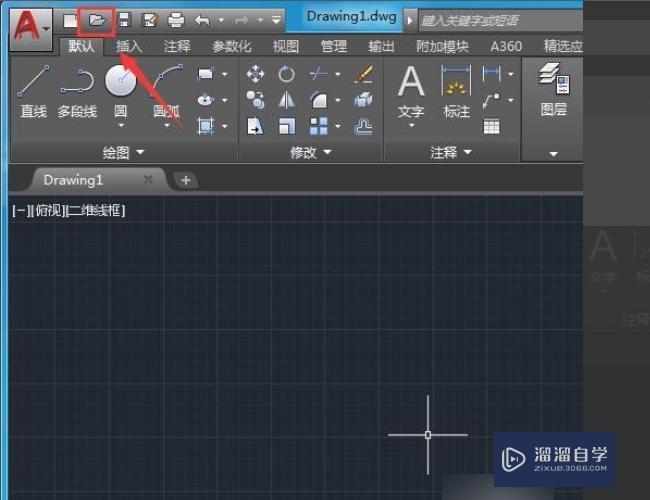This screenshot has width=650, height=500.
Task: Select the Stretch tool
Action: coord(255,126)
